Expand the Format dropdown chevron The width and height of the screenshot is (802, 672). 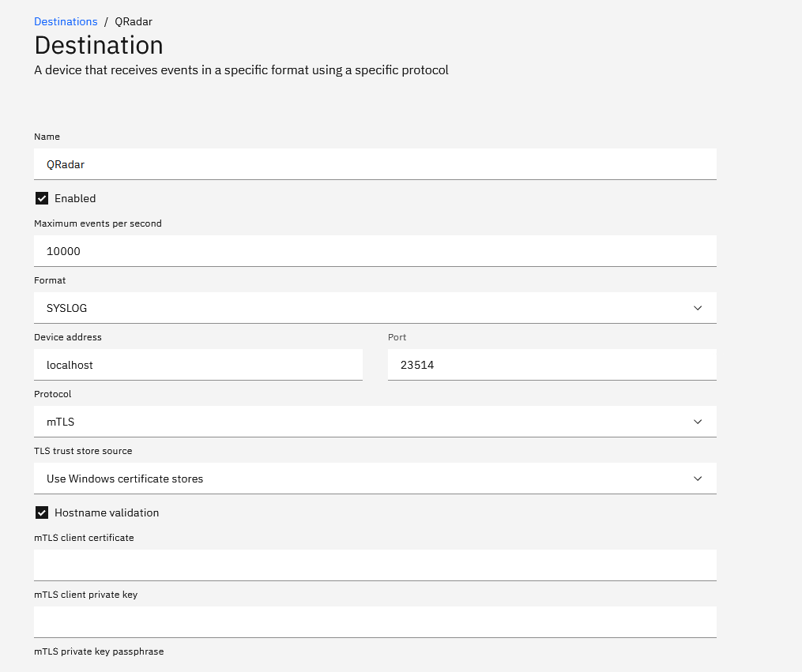[698, 308]
